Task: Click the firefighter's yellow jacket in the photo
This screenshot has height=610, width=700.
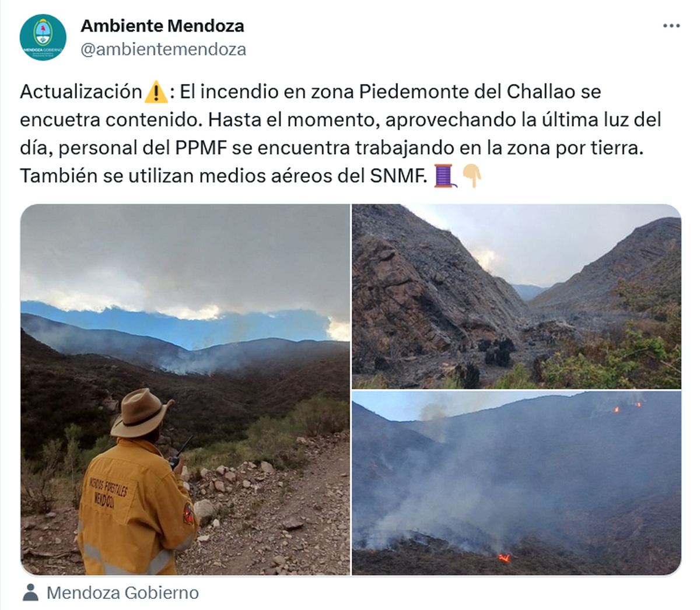Action: (135, 507)
